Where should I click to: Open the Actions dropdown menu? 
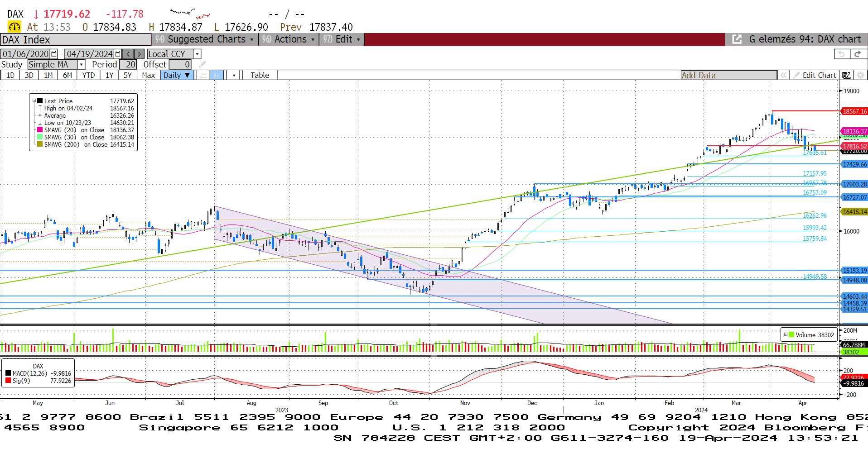click(288, 39)
